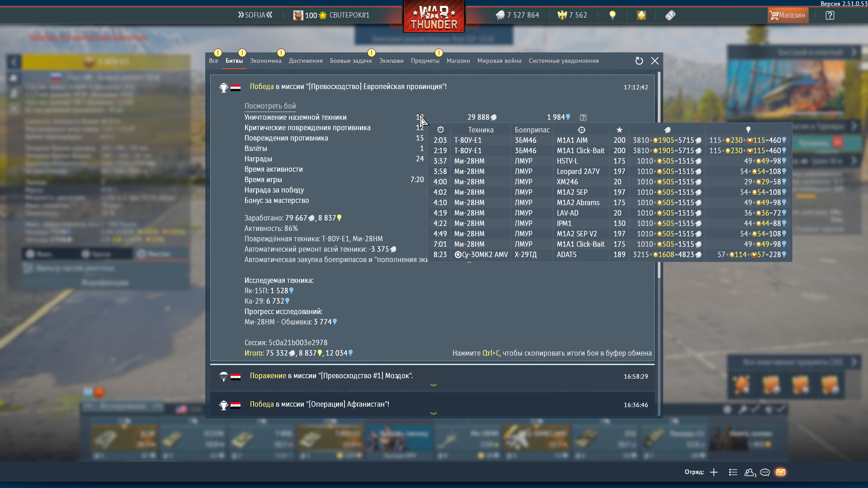Screen dimensions: 868x488
Task: Click the research points info question icon
Action: [583, 117]
